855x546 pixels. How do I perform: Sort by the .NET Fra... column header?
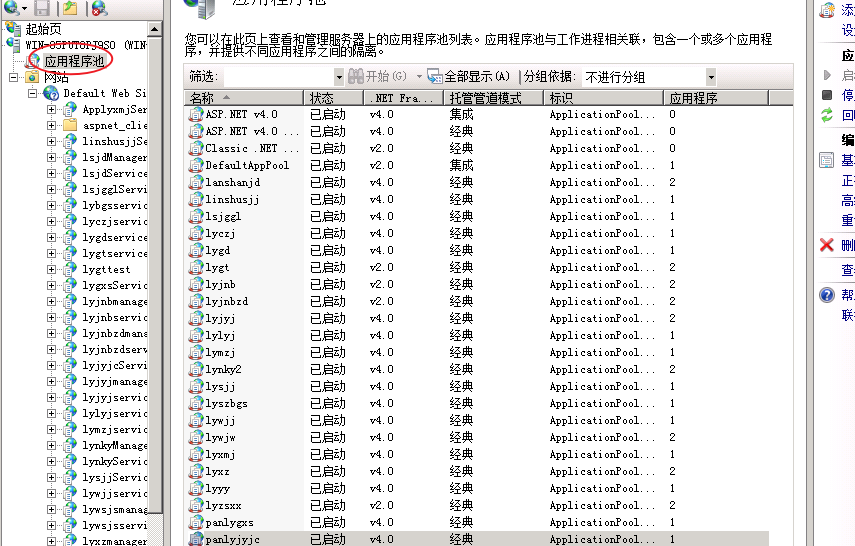click(x=404, y=98)
